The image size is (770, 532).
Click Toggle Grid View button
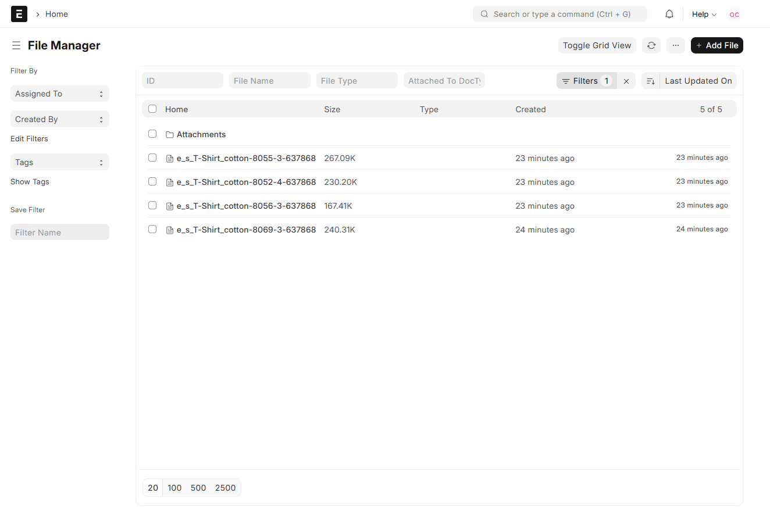597,45
